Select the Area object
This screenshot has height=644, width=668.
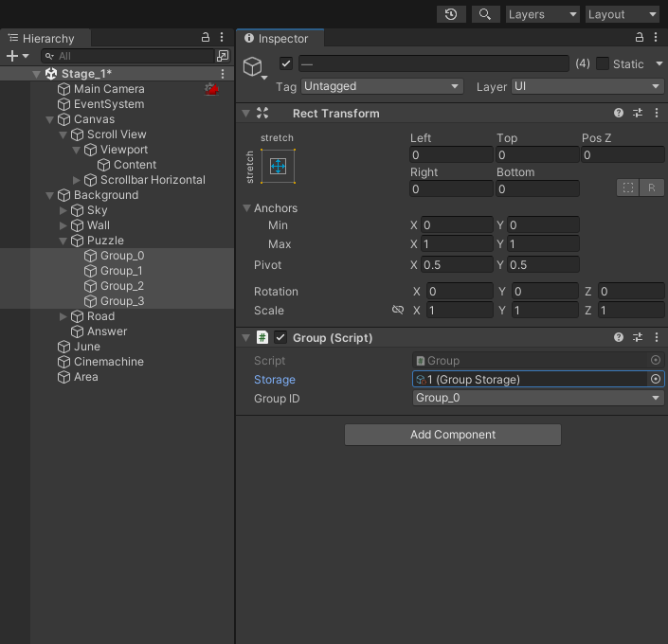tap(85, 377)
